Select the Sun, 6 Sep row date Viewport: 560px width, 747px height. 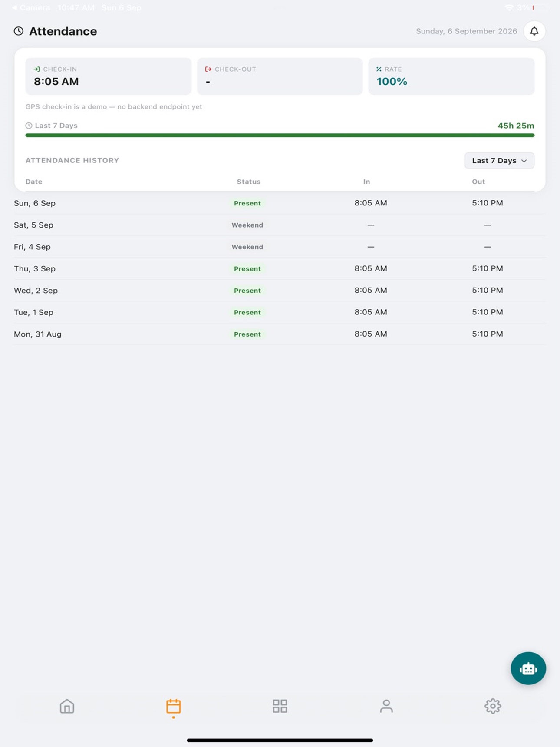35,203
